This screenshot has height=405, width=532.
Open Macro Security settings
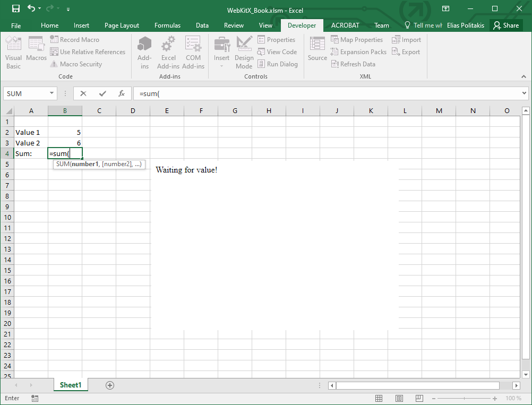76,64
